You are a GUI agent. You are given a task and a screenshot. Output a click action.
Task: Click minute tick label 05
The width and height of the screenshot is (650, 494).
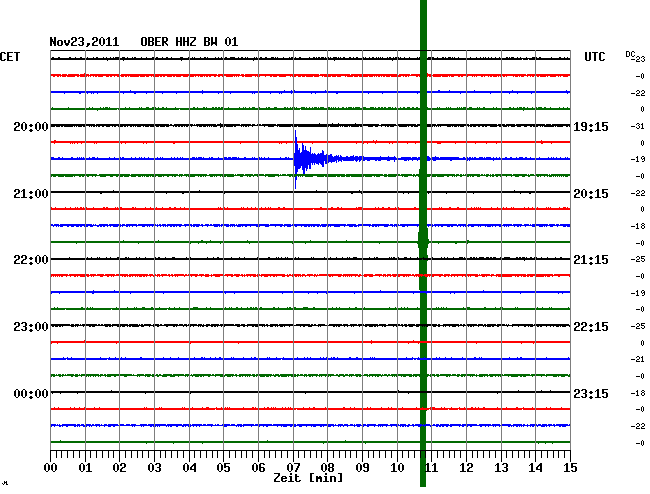tap(223, 468)
